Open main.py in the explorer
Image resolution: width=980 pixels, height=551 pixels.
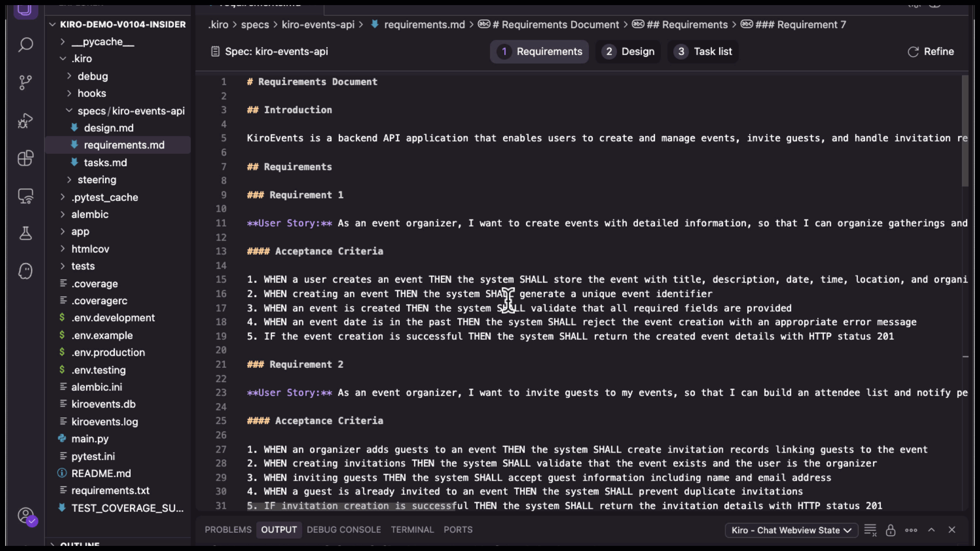click(118, 439)
